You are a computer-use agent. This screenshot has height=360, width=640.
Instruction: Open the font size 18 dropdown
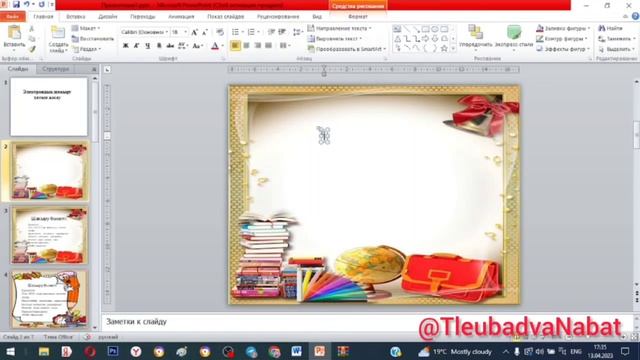point(186,32)
